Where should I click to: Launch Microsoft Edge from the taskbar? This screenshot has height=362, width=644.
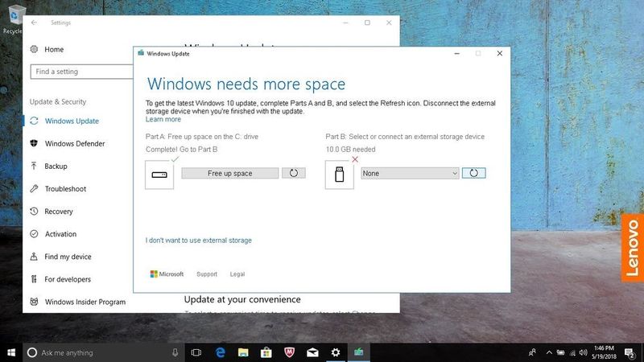[x=220, y=352]
